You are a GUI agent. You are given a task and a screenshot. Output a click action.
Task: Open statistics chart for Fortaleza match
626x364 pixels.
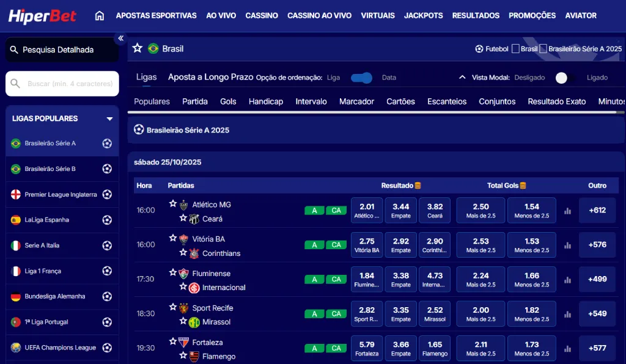tap(567, 349)
